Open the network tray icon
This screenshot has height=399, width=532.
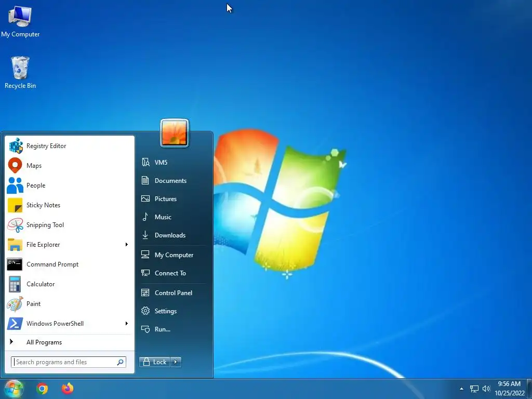pyautogui.click(x=474, y=389)
